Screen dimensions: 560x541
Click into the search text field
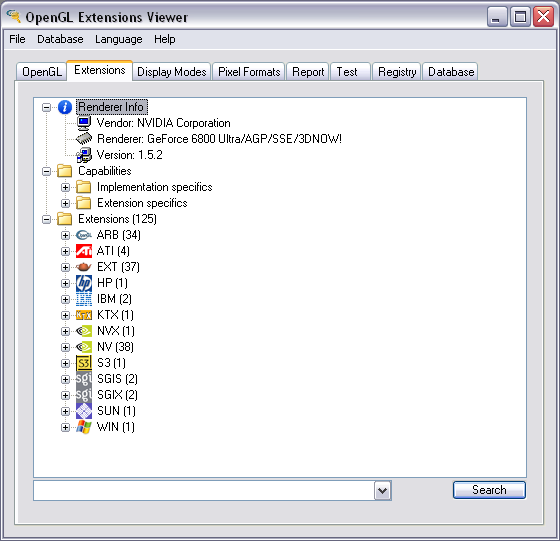coord(204,491)
